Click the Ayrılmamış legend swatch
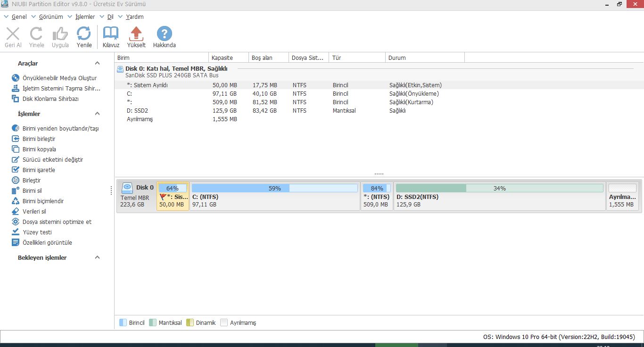This screenshot has height=347, width=644. (224, 322)
